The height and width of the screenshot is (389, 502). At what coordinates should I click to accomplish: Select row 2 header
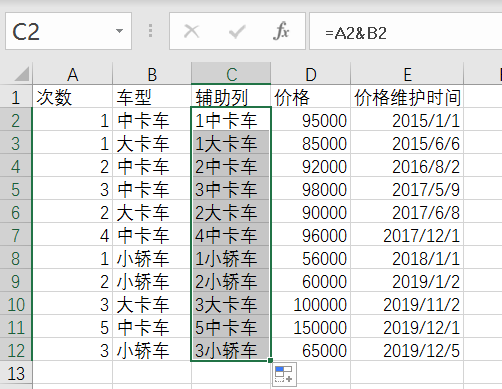16,119
